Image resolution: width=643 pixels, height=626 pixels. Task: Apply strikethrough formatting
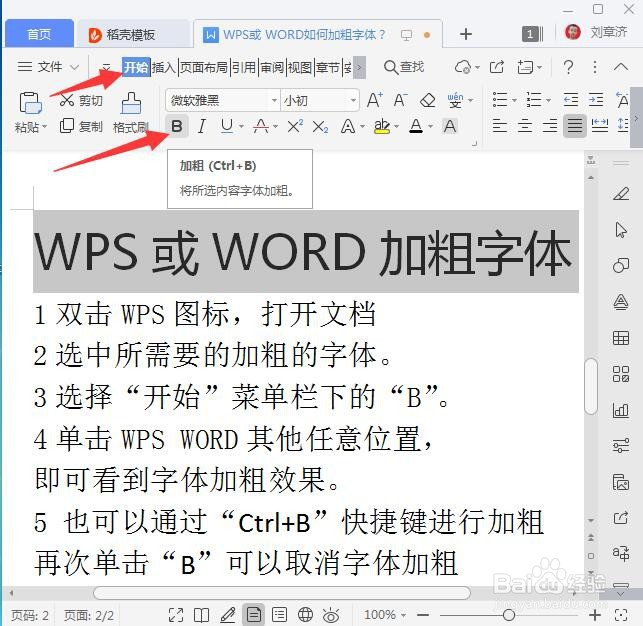[x=261, y=126]
